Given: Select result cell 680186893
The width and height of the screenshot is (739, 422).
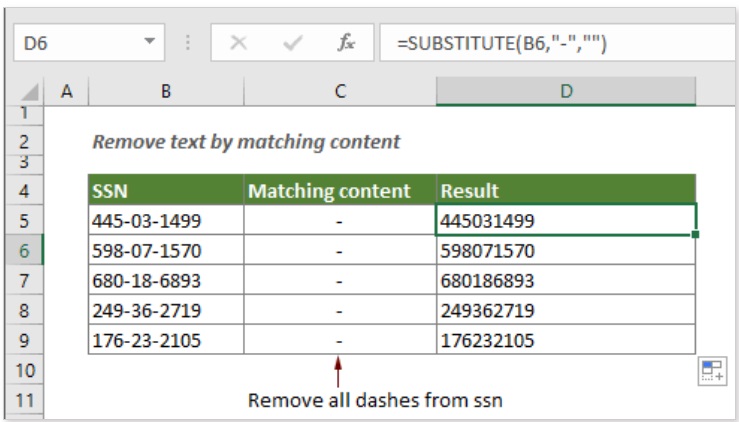Looking at the screenshot, I should pyautogui.click(x=566, y=281).
